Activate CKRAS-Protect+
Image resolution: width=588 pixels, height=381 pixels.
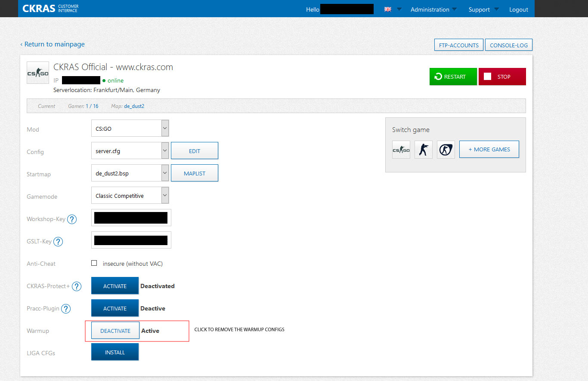(115, 286)
